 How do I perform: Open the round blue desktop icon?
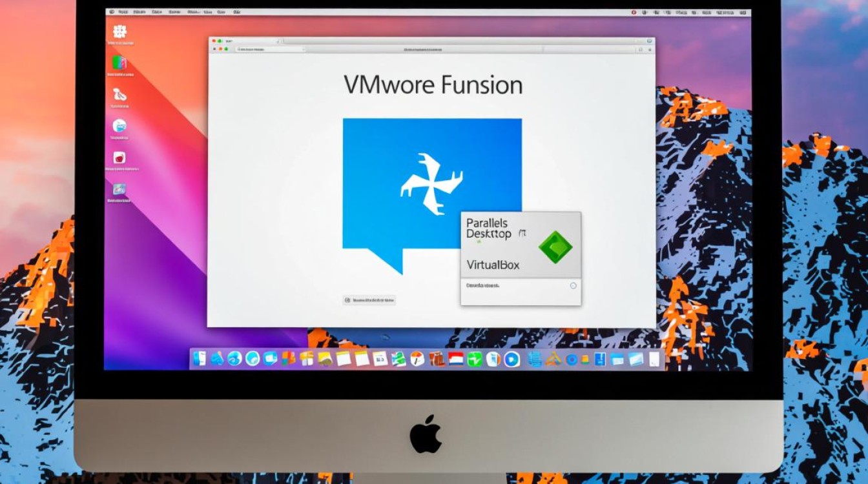click(x=119, y=126)
